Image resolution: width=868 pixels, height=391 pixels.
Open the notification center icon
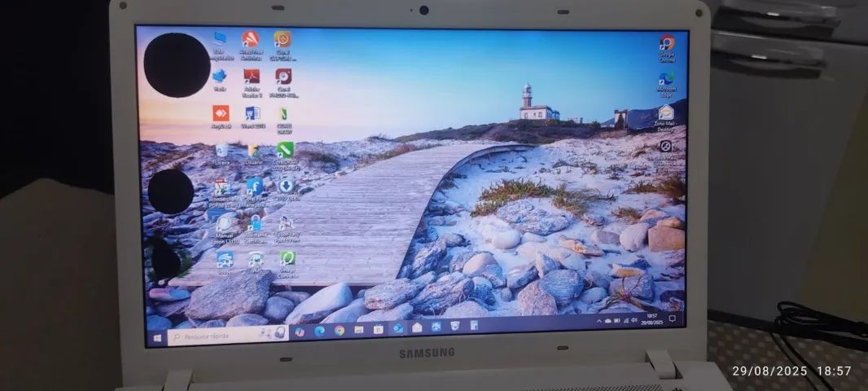672,319
